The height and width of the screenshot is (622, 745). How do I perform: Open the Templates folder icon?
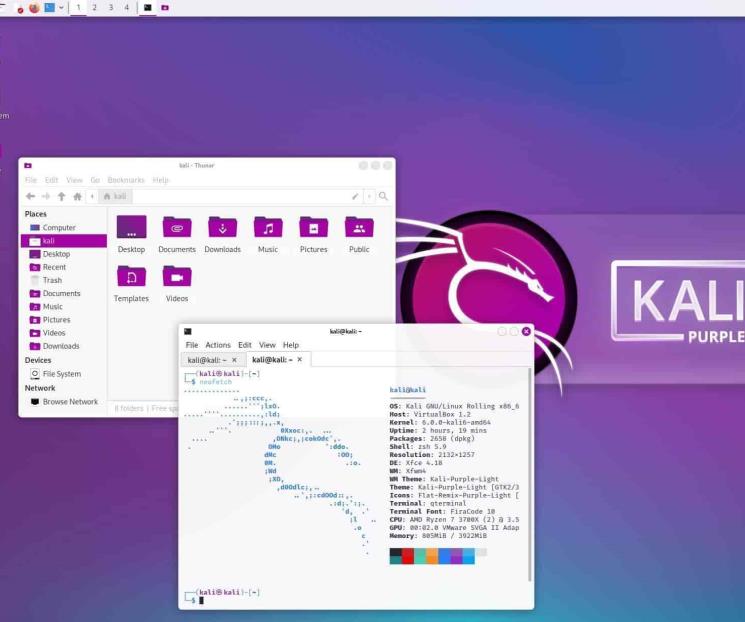coord(131,277)
